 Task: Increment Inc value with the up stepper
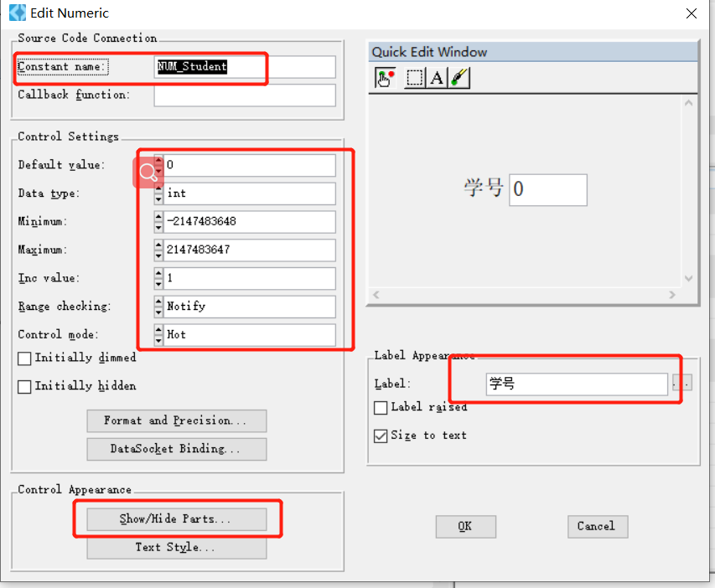(x=158, y=275)
